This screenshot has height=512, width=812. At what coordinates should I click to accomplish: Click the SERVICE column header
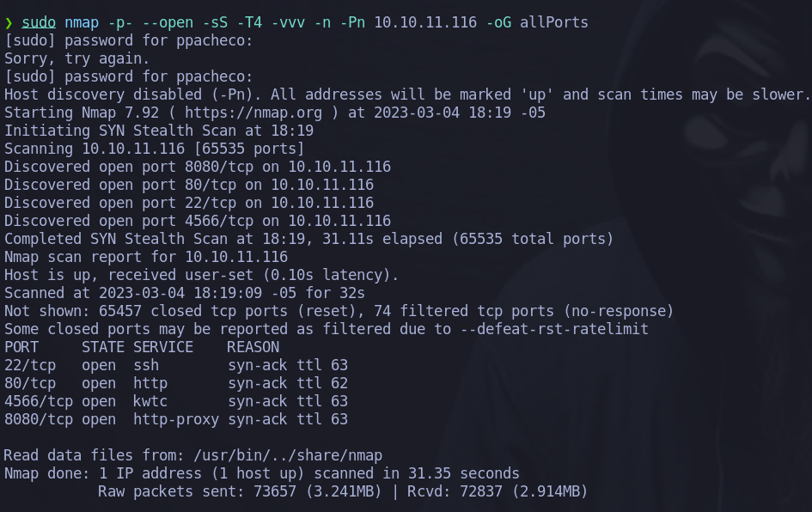[163, 347]
